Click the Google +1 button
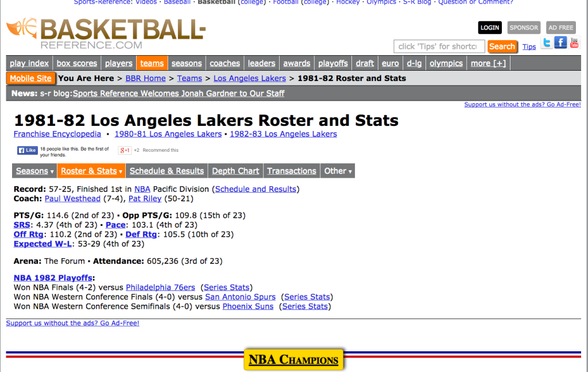The width and height of the screenshot is (588, 372). tap(125, 150)
